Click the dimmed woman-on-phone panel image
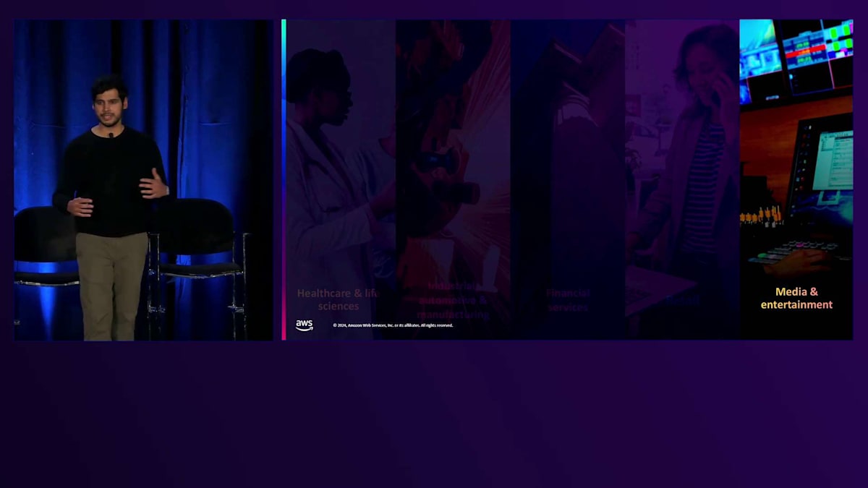 682,179
